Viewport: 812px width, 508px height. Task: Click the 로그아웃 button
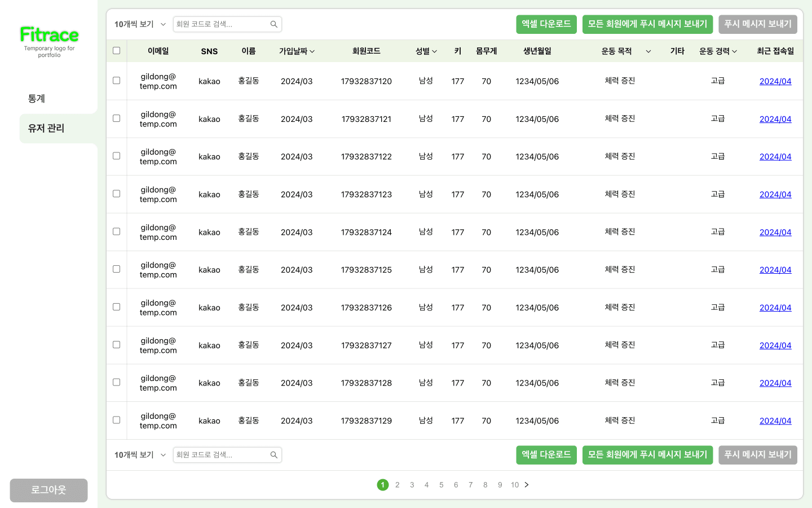pos(48,490)
